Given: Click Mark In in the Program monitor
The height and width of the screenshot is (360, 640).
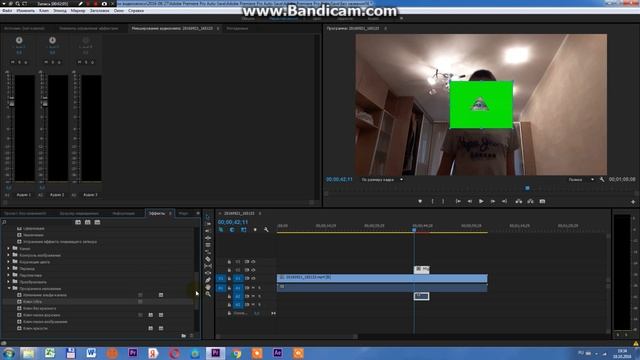Looking at the screenshot, I should (433, 201).
